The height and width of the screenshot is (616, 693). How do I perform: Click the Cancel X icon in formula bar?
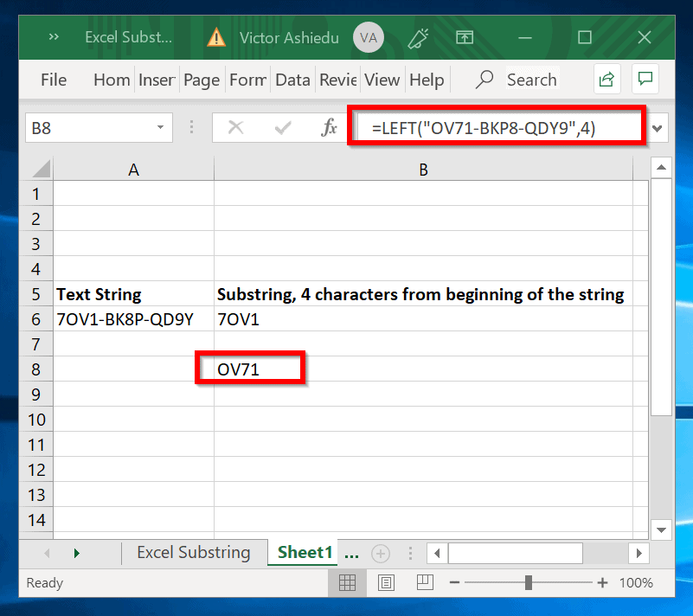click(235, 128)
